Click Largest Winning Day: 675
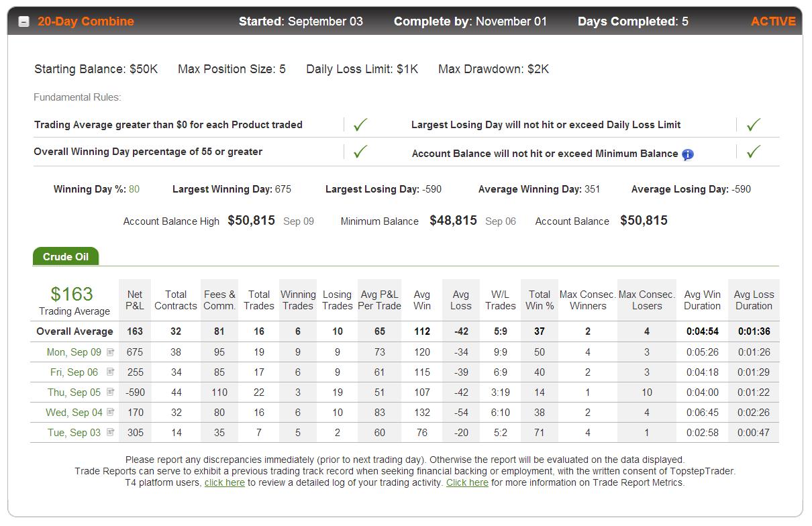This screenshot has height=526, width=812. coord(232,189)
